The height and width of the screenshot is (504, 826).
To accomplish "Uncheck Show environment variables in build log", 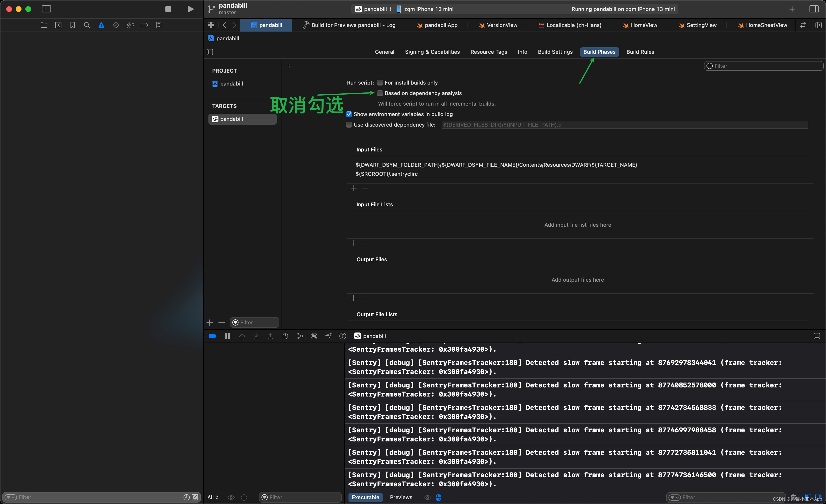I will [349, 114].
